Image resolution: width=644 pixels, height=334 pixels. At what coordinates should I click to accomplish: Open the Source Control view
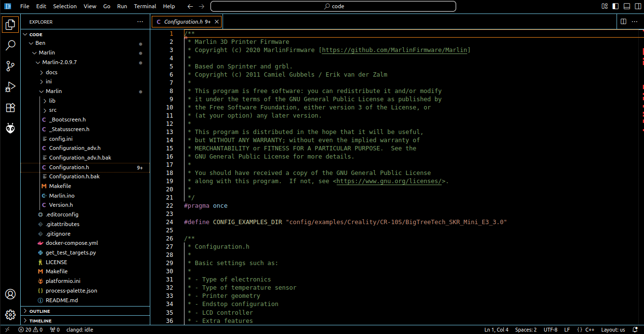tap(10, 66)
